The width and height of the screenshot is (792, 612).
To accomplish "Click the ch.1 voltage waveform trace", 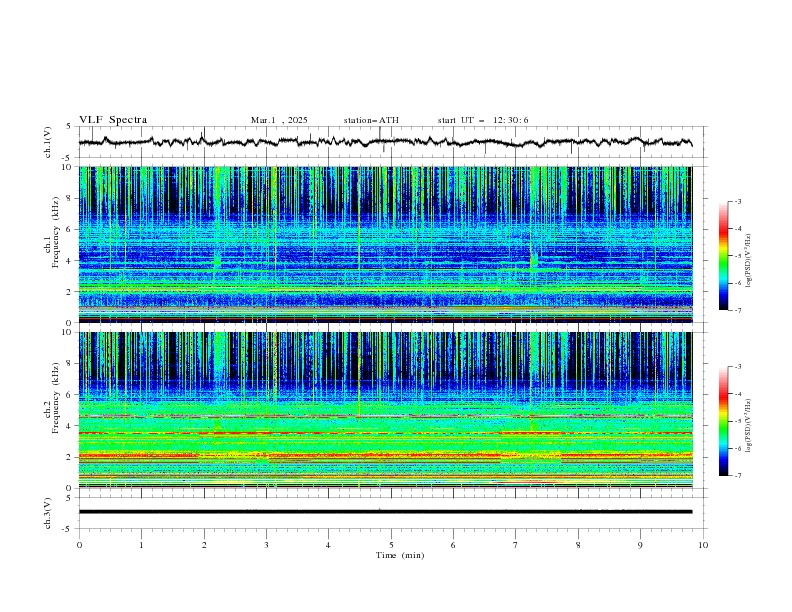I will click(x=385, y=142).
